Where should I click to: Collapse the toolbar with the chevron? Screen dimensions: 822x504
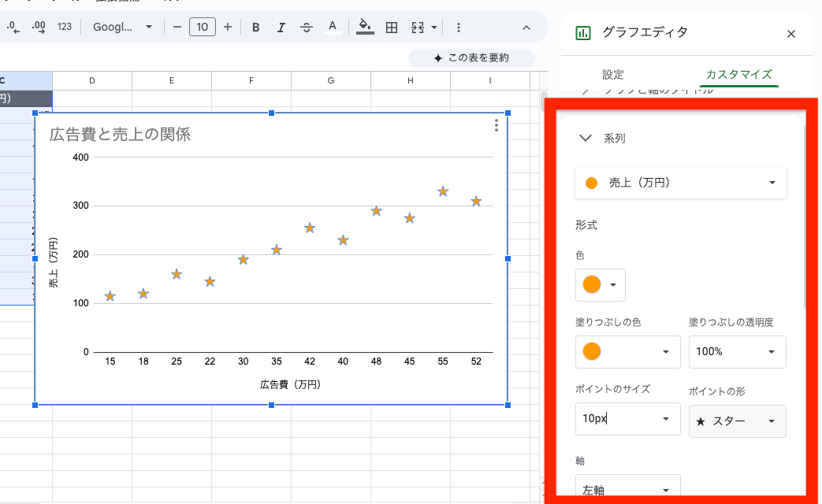pyautogui.click(x=526, y=26)
